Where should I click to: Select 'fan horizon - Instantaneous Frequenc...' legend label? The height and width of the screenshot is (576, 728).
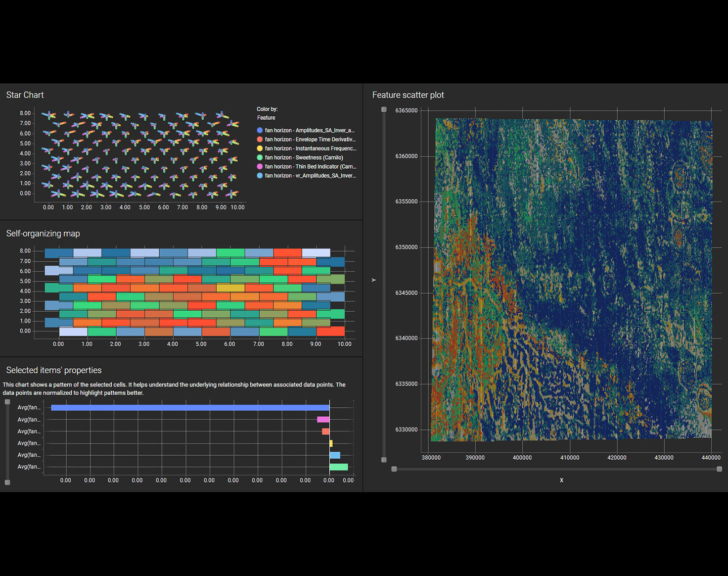click(311, 149)
